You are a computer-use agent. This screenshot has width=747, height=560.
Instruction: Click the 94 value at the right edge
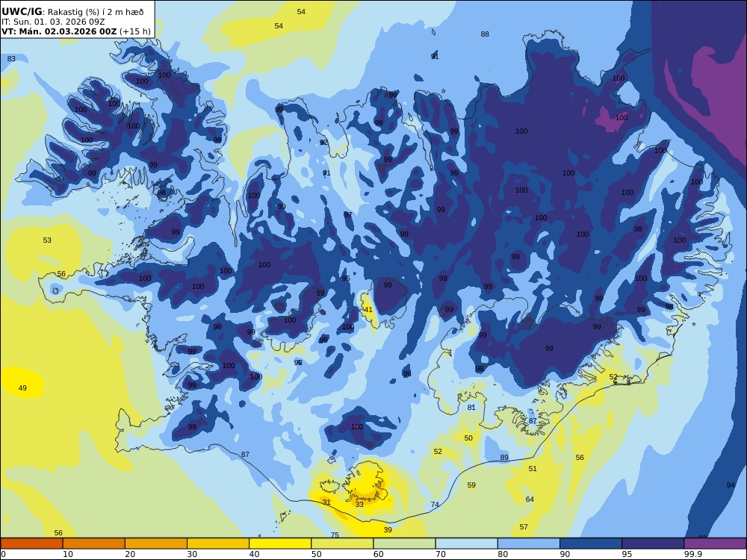(x=731, y=485)
